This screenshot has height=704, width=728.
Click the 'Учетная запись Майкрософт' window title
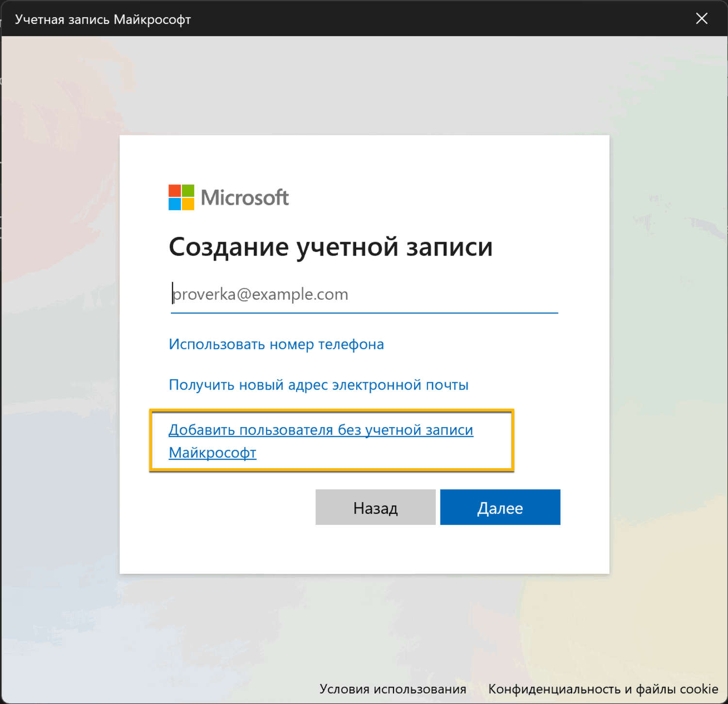pos(103,19)
